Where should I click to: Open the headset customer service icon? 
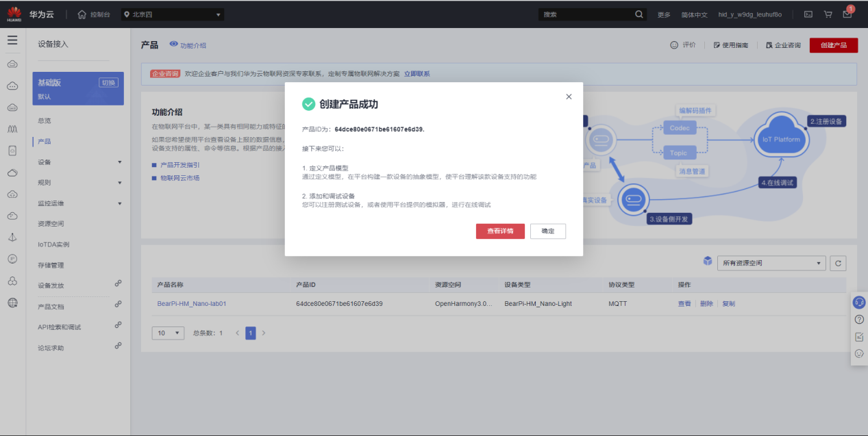[x=859, y=303]
